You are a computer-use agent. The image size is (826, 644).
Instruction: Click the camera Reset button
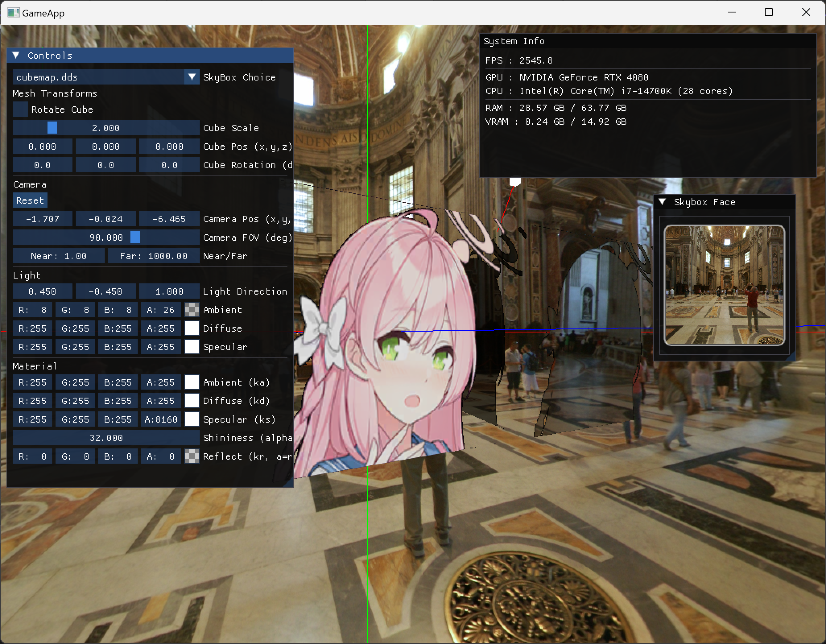30,200
